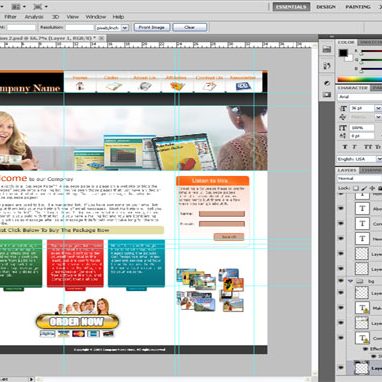This screenshot has width=382, height=382.
Task: Open the Masks panel icon
Action: tap(327, 95)
